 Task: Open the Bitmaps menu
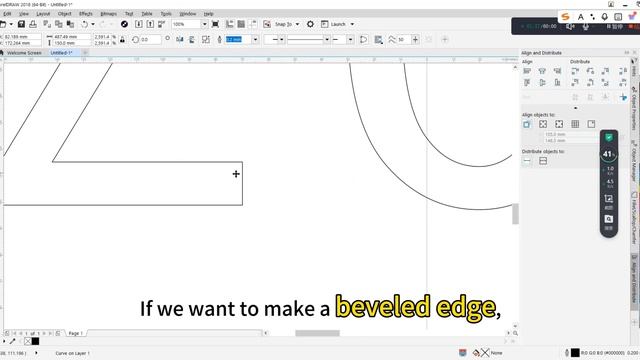pos(109,14)
